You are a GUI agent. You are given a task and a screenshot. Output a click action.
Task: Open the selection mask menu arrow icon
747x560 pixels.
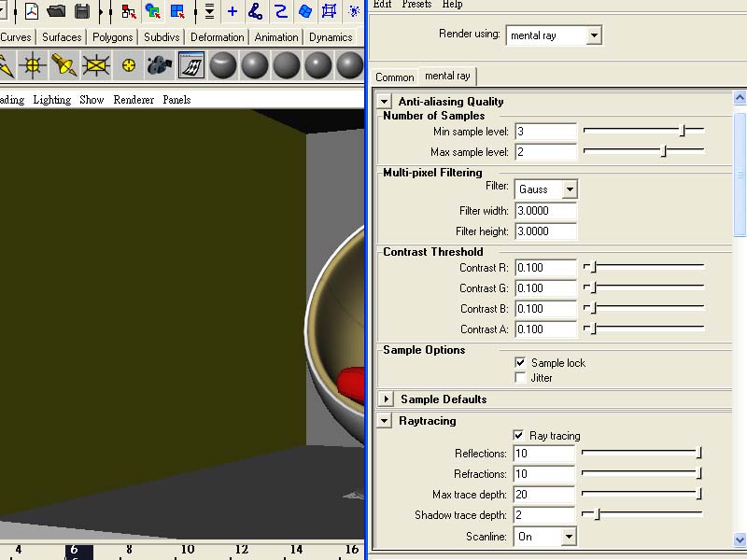click(209, 11)
